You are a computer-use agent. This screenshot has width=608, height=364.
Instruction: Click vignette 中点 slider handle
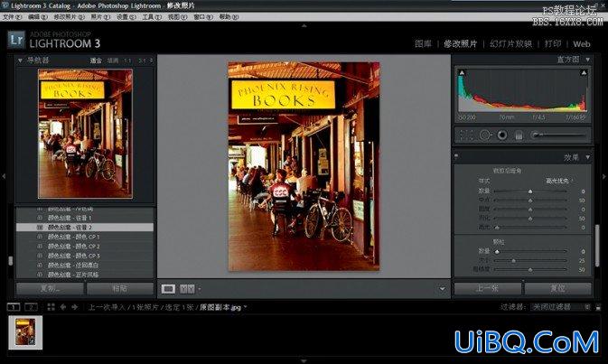coord(530,200)
